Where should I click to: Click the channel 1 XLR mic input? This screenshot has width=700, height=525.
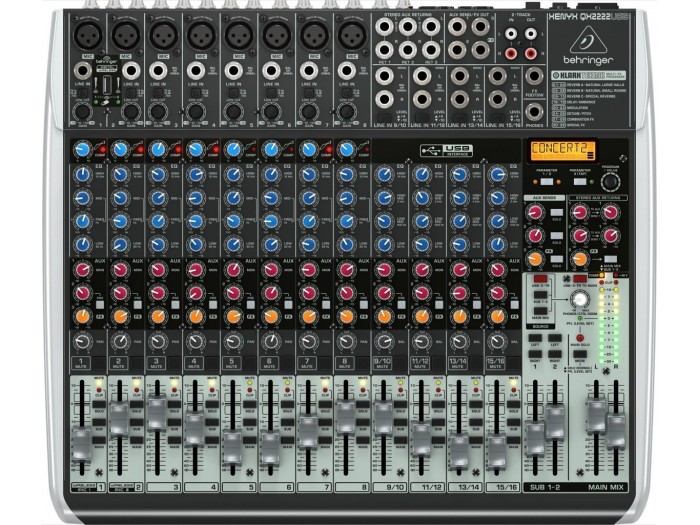point(88,35)
